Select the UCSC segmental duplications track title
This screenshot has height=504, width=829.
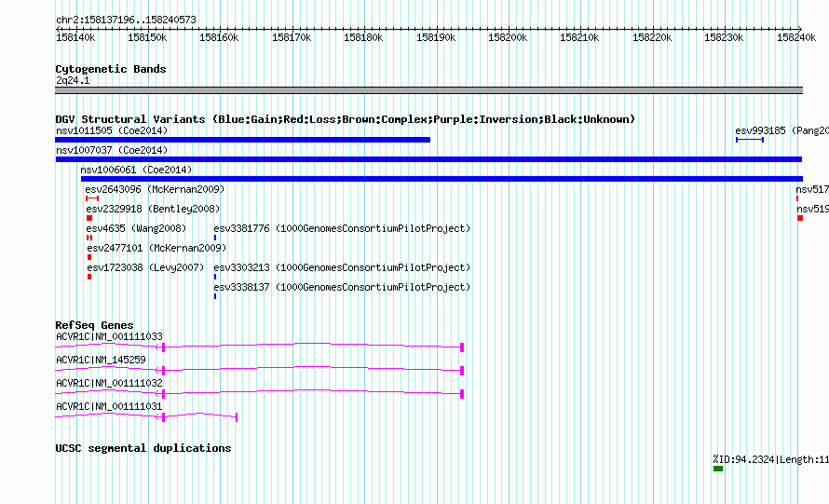point(143,448)
